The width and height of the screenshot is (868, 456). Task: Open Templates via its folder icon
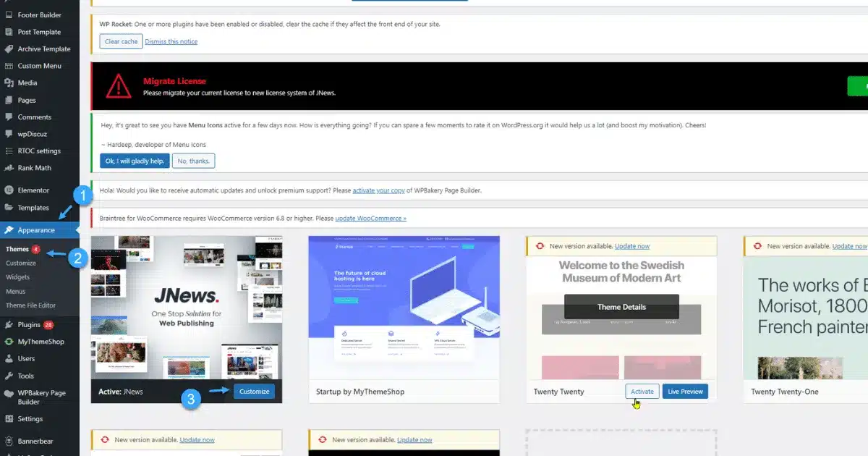[9, 207]
